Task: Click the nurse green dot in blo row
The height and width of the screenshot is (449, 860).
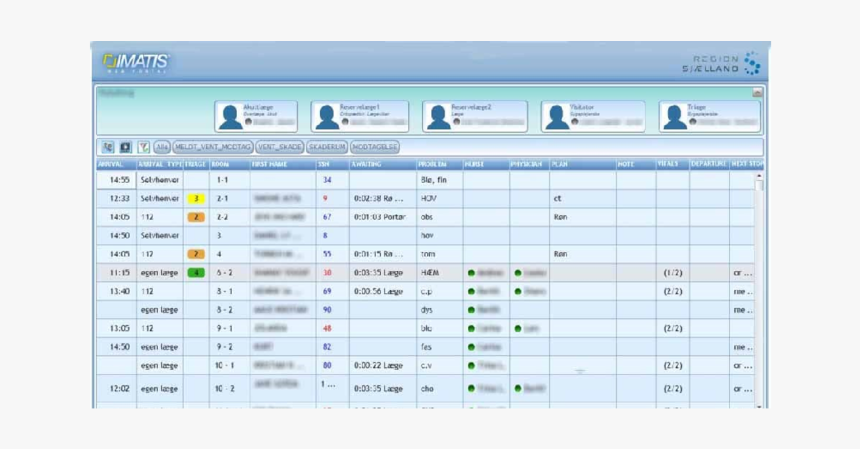Action: click(471, 329)
